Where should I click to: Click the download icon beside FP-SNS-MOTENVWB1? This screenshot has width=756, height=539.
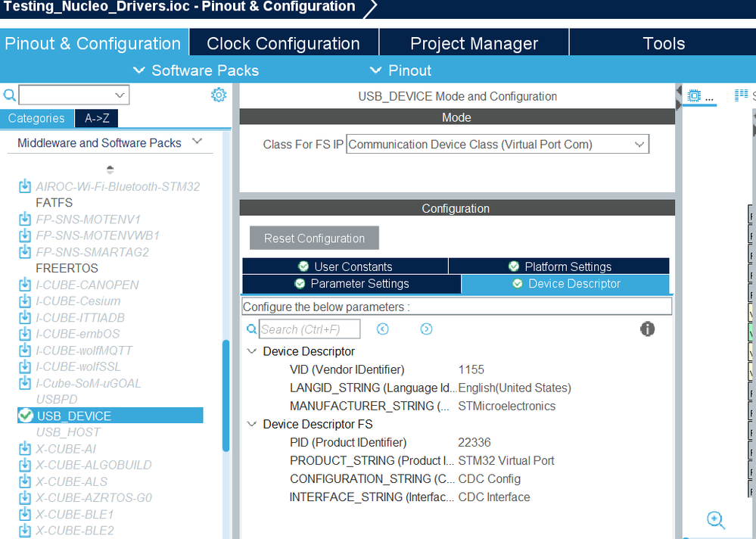click(24, 235)
